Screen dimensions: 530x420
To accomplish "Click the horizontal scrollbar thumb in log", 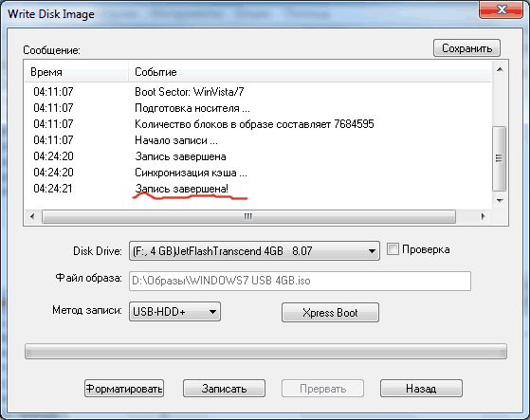I will tap(248, 216).
